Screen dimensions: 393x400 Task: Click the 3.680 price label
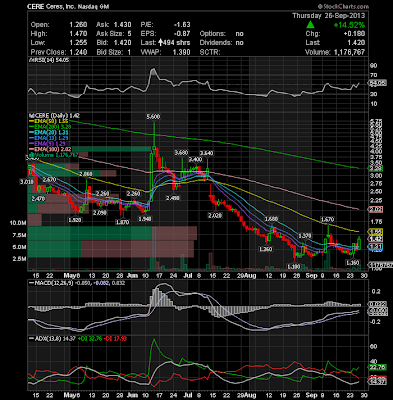pyautogui.click(x=182, y=153)
